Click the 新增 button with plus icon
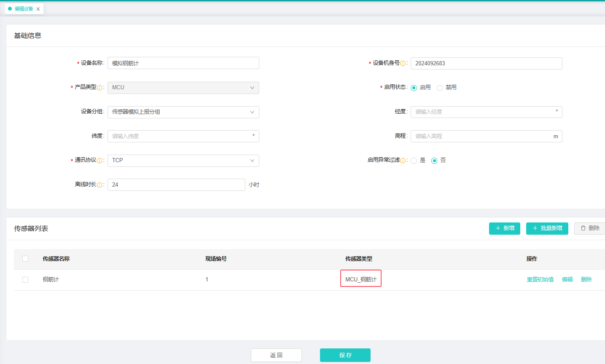605x364 pixels. coord(504,228)
